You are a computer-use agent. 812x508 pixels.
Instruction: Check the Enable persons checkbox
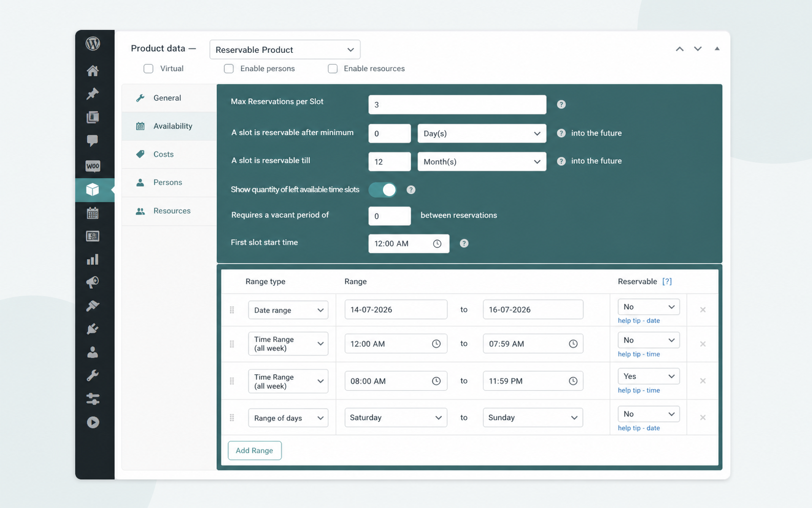(x=229, y=69)
